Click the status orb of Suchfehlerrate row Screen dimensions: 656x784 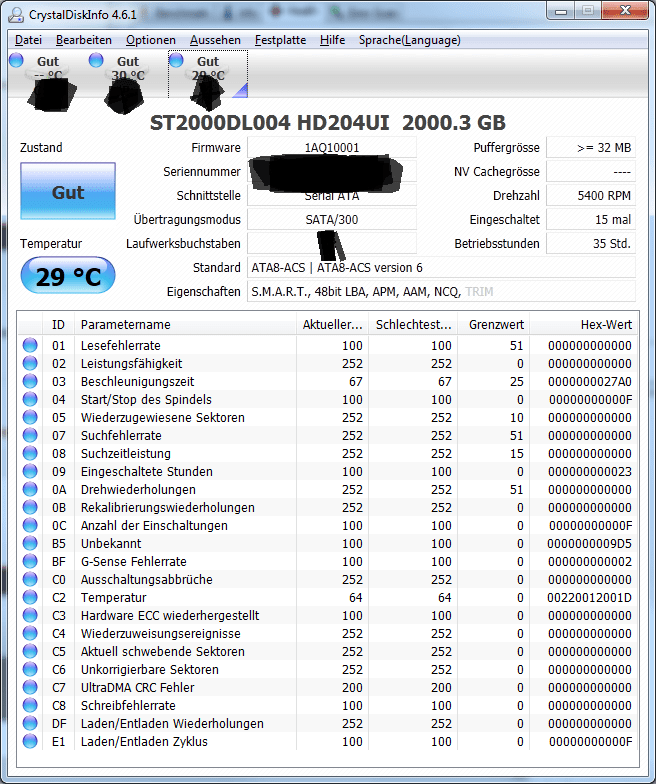point(30,435)
